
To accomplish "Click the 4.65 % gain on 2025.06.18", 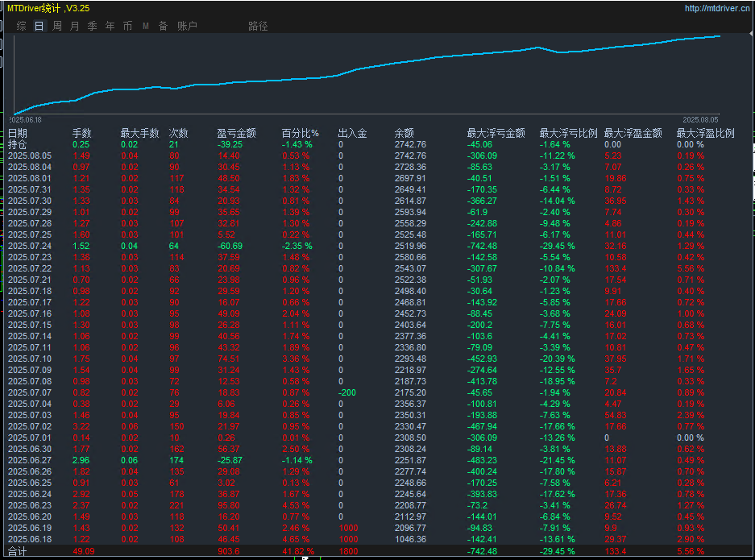I will click(x=296, y=539).
